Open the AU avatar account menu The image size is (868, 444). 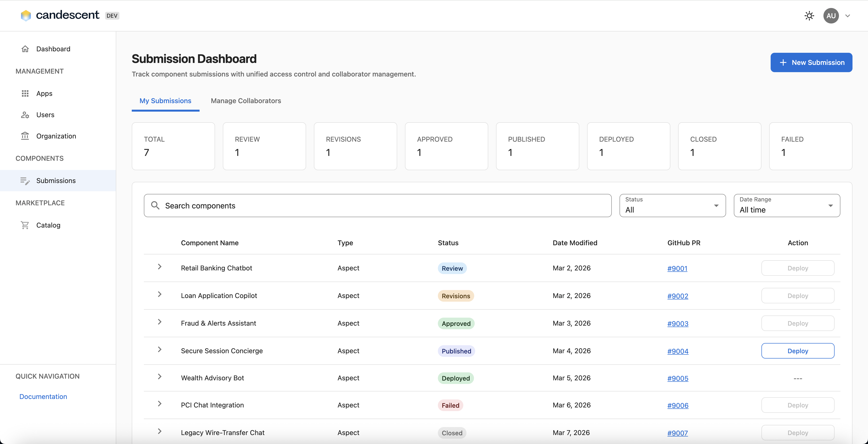pyautogui.click(x=831, y=15)
